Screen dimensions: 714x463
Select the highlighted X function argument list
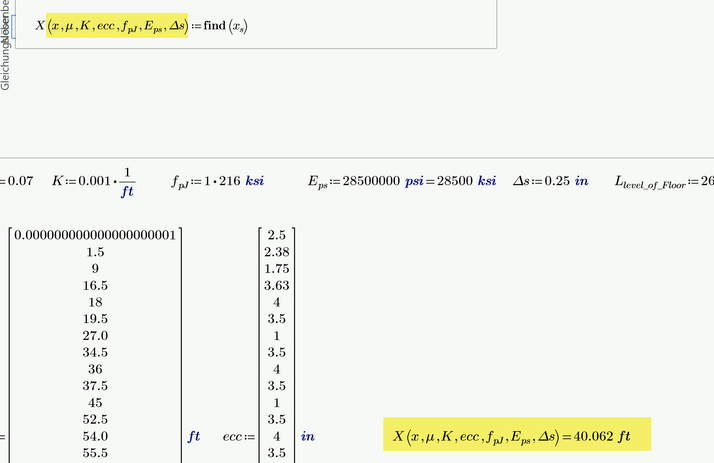tap(117, 25)
